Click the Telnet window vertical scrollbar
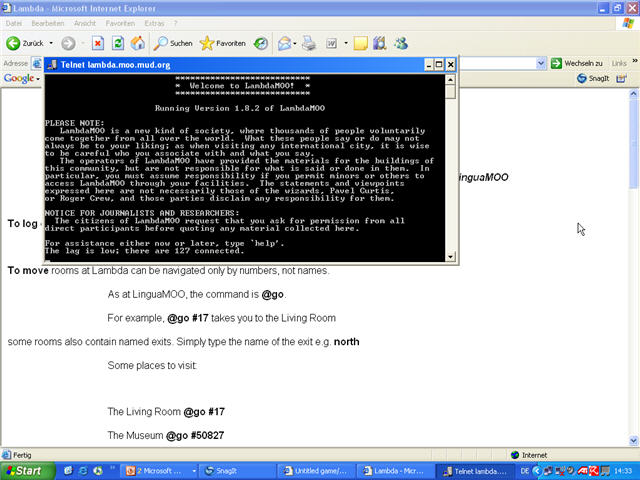 [x=451, y=170]
